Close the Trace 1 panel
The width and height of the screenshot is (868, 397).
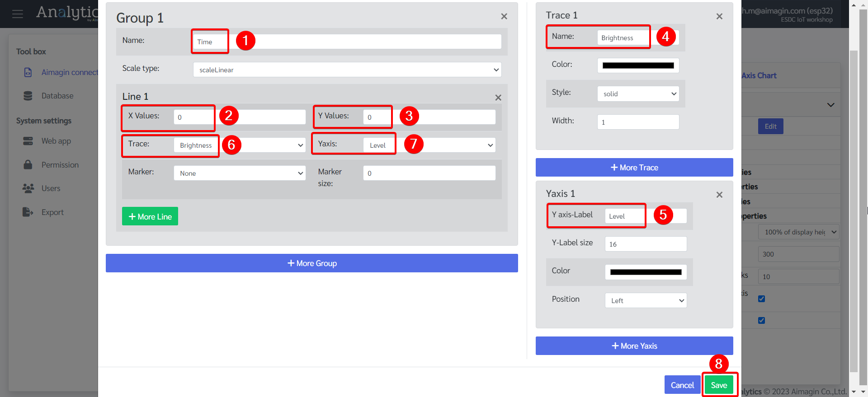pyautogui.click(x=719, y=16)
